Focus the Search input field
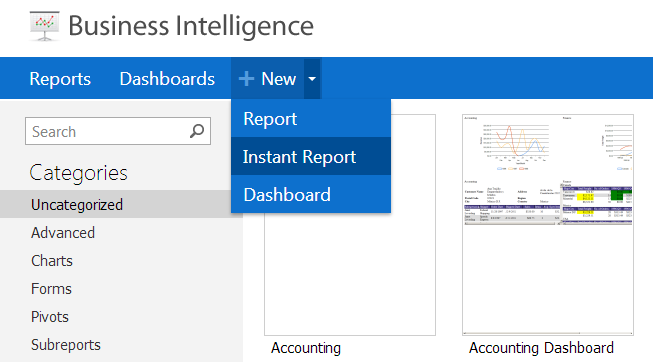This screenshot has height=362, width=653. (118, 131)
